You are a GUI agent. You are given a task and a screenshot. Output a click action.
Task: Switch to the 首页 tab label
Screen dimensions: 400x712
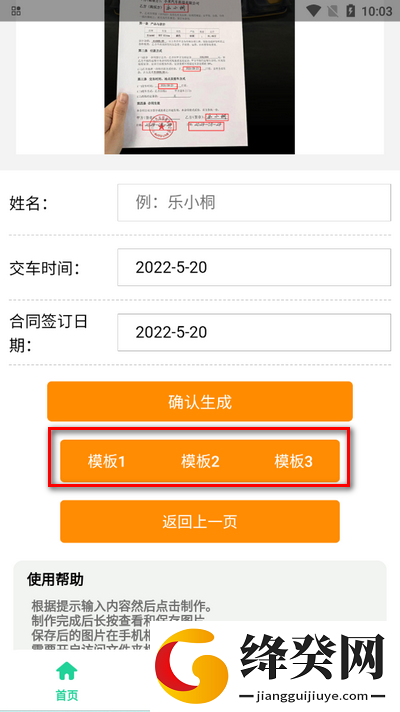tap(67, 695)
